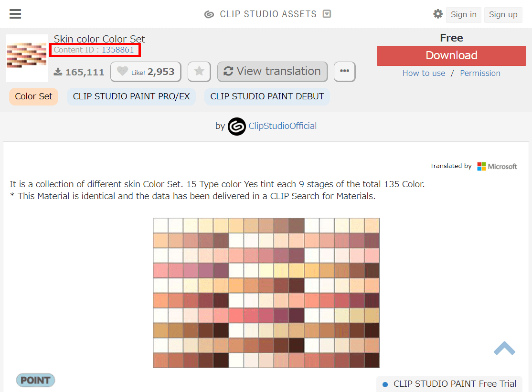Viewport: 532px width, 392px height.
Task: Click the Sign in button
Action: coord(463,15)
